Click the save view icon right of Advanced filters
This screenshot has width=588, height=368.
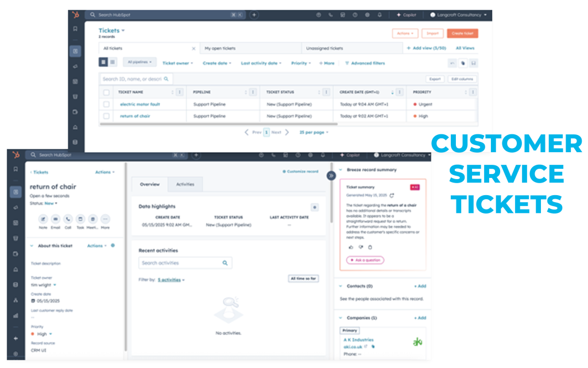[474, 63]
